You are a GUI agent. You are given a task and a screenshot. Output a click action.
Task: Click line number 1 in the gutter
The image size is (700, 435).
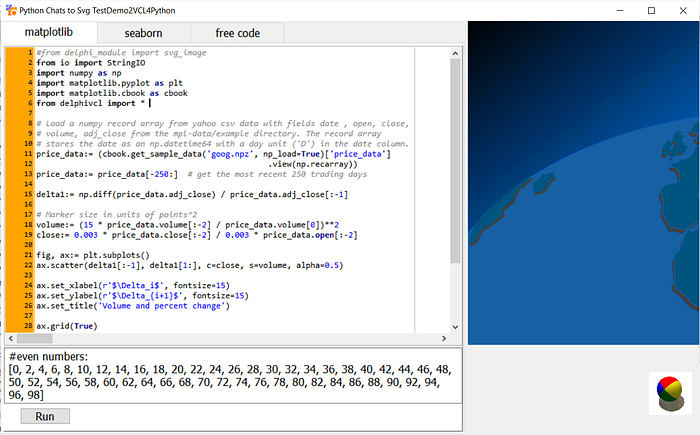[30, 53]
